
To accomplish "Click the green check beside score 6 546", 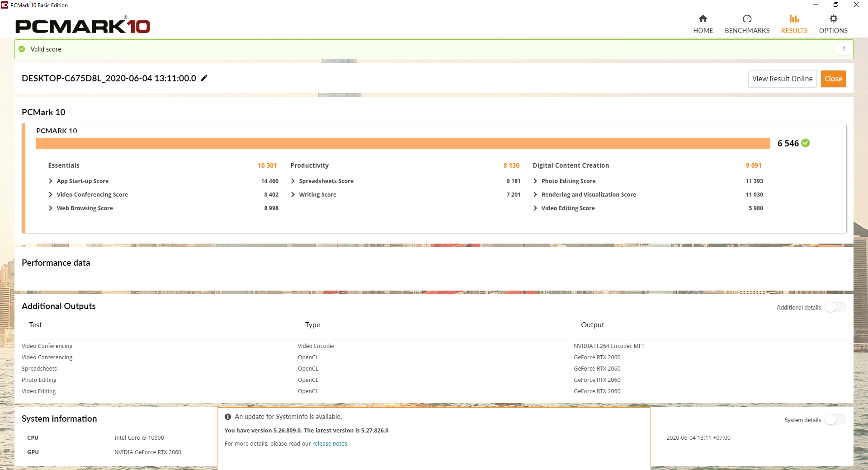I will [x=806, y=143].
